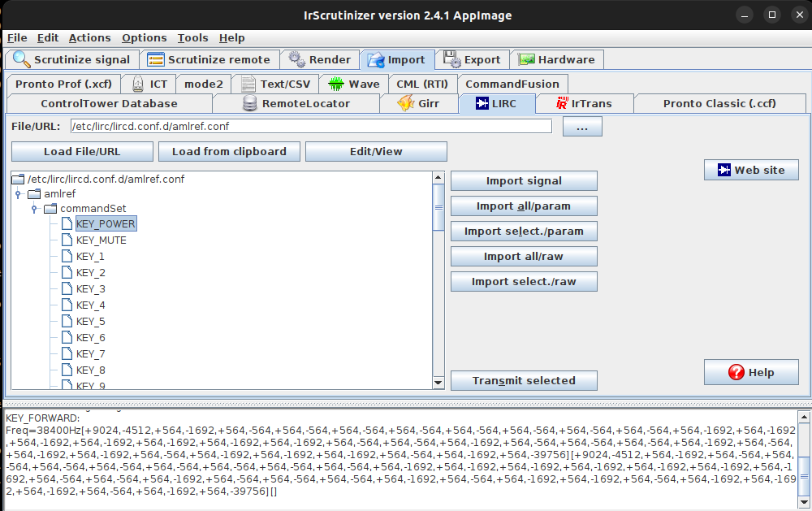This screenshot has width=812, height=511.
Task: Click Import all/param button
Action: coord(524,206)
